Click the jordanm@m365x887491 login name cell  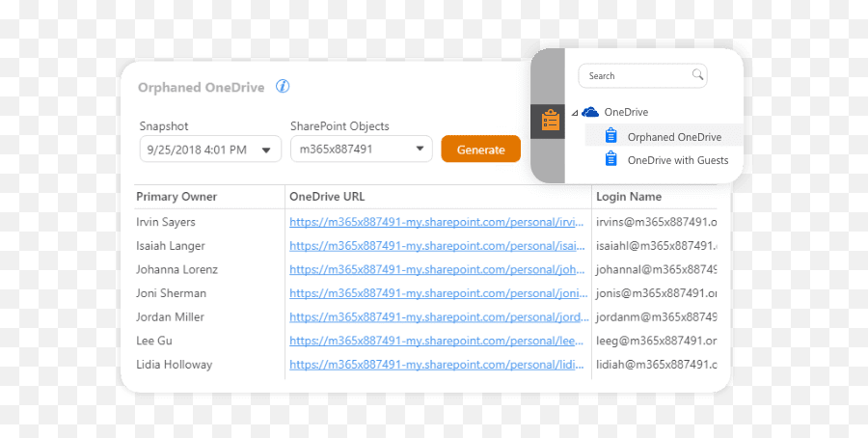(x=657, y=317)
